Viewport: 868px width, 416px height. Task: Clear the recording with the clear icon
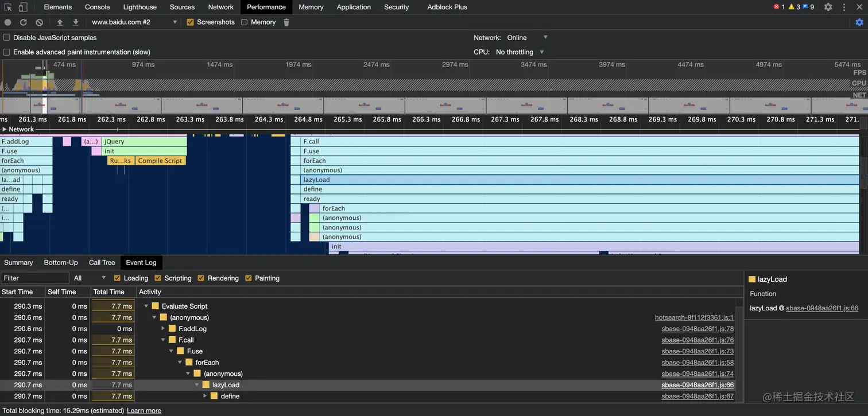[39, 22]
